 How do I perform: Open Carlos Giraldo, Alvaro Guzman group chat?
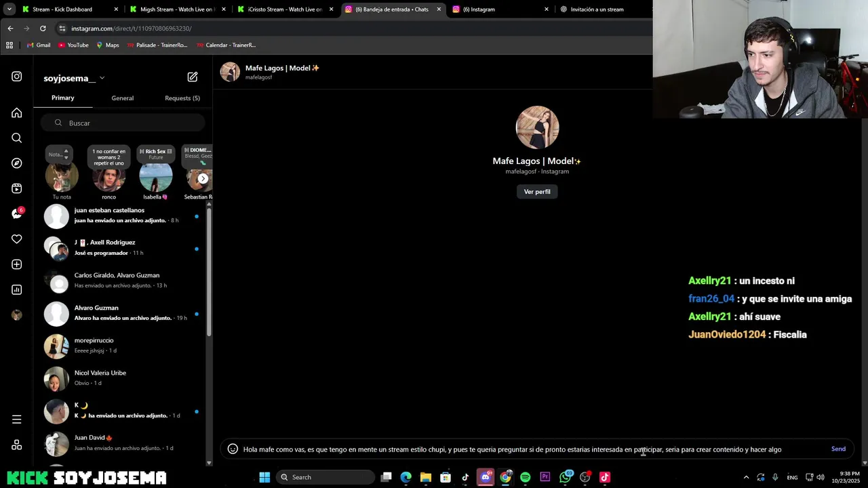(122, 281)
